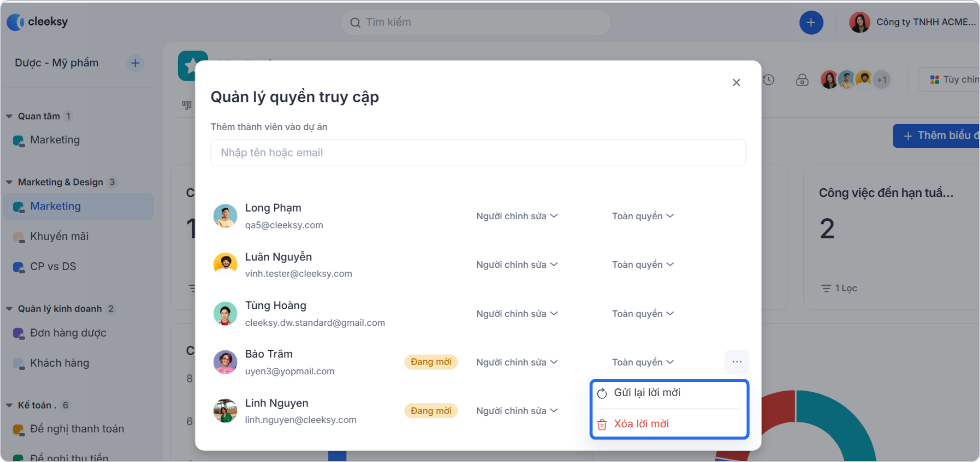Click the Đề nghị thanh toán project icon

coord(19,430)
